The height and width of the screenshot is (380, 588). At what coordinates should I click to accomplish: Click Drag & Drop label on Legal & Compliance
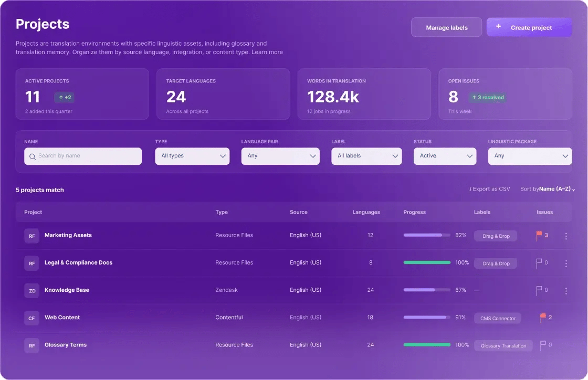click(496, 263)
